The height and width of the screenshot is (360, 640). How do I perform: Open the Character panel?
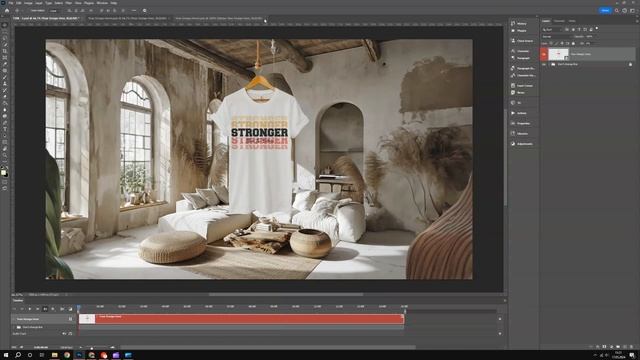pyautogui.click(x=520, y=51)
